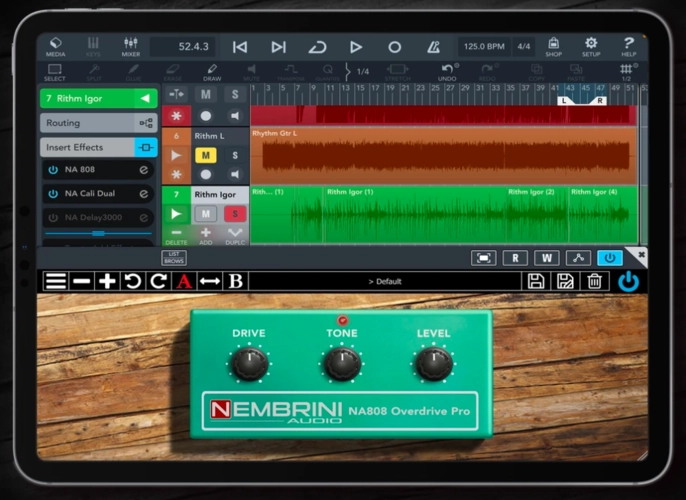Open the LIST BROWS plugin browser

pyautogui.click(x=174, y=258)
